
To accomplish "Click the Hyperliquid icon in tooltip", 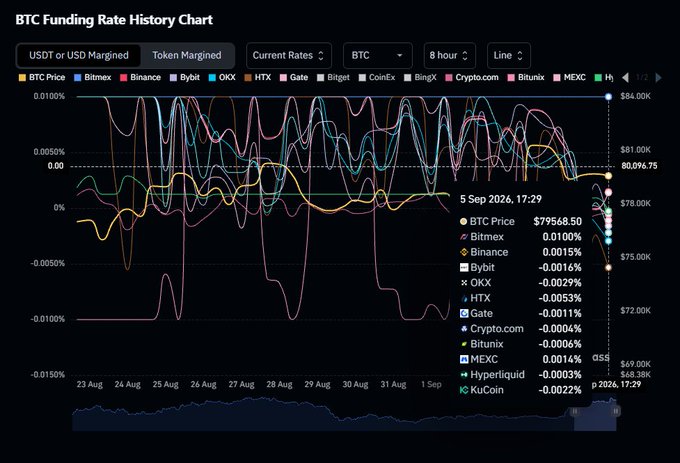I will (x=464, y=375).
